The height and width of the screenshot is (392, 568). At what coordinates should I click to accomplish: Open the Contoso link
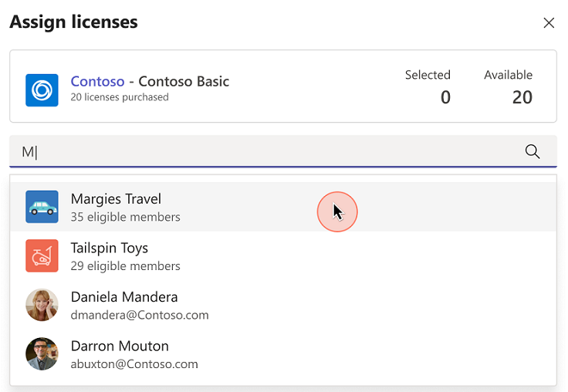click(97, 81)
